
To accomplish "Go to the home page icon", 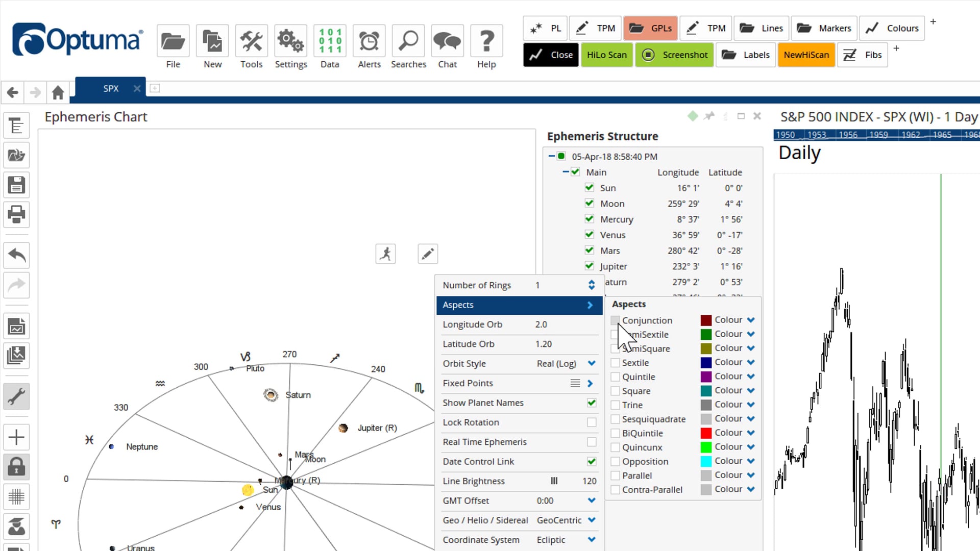I will [x=58, y=92].
